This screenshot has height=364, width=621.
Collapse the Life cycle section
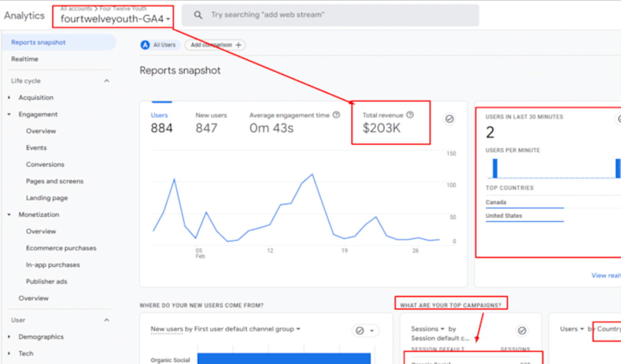107,81
